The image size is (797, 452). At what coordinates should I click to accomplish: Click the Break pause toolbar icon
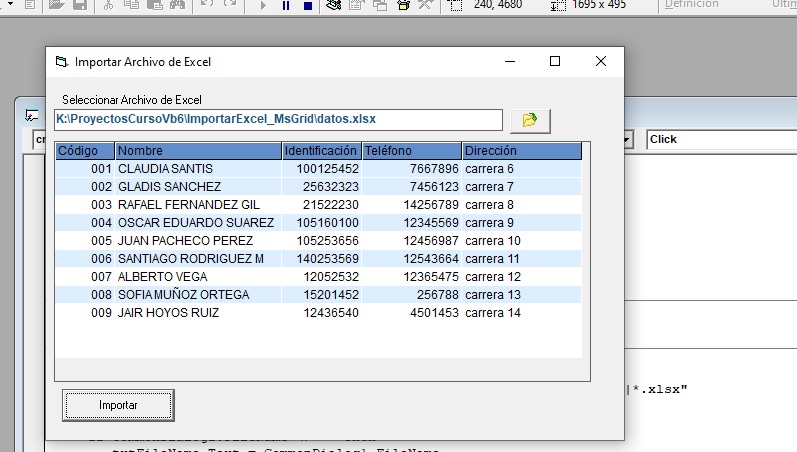(x=285, y=6)
